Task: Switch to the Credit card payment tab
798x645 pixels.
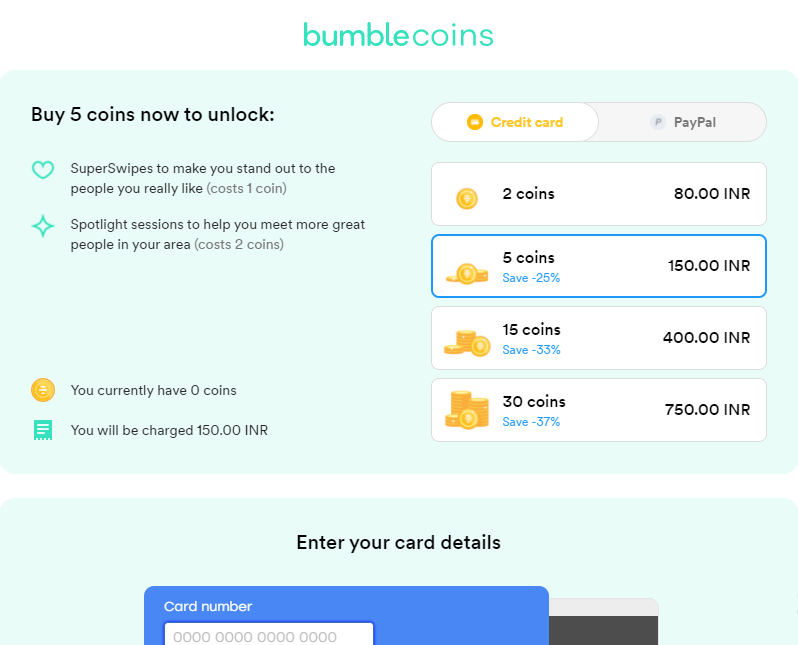Action: coord(515,122)
